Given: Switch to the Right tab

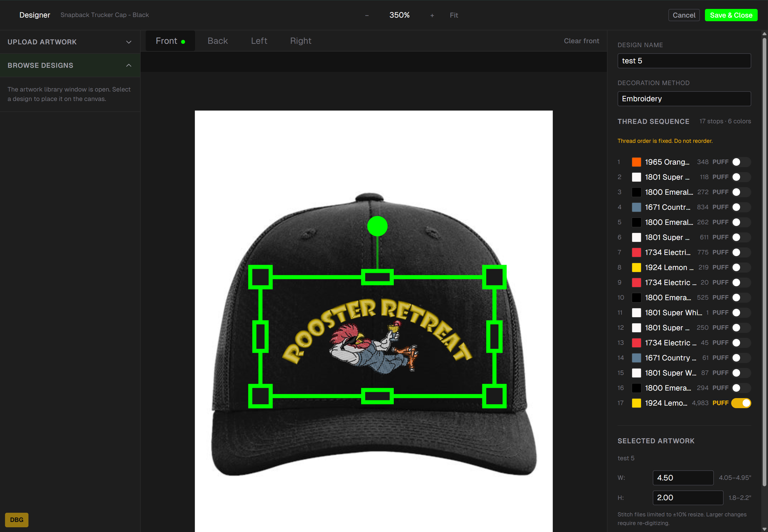Looking at the screenshot, I should click(x=301, y=41).
